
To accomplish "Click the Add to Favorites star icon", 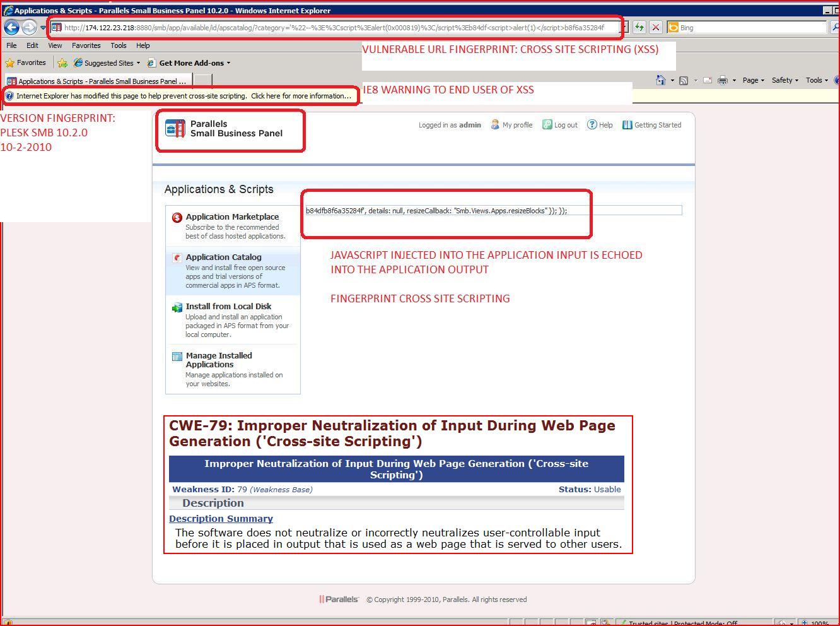I will coord(62,62).
